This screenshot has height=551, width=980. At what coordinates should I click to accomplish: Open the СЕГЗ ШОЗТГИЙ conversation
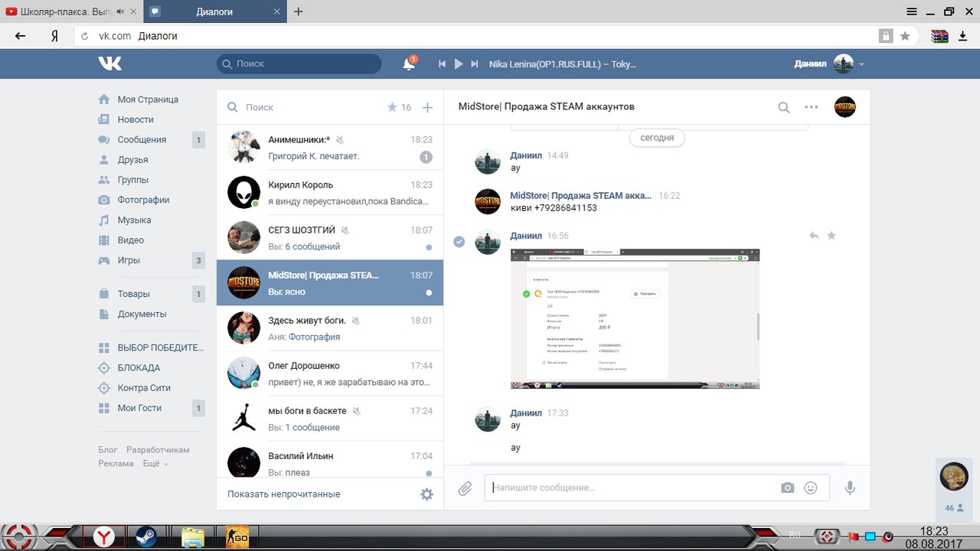click(330, 238)
